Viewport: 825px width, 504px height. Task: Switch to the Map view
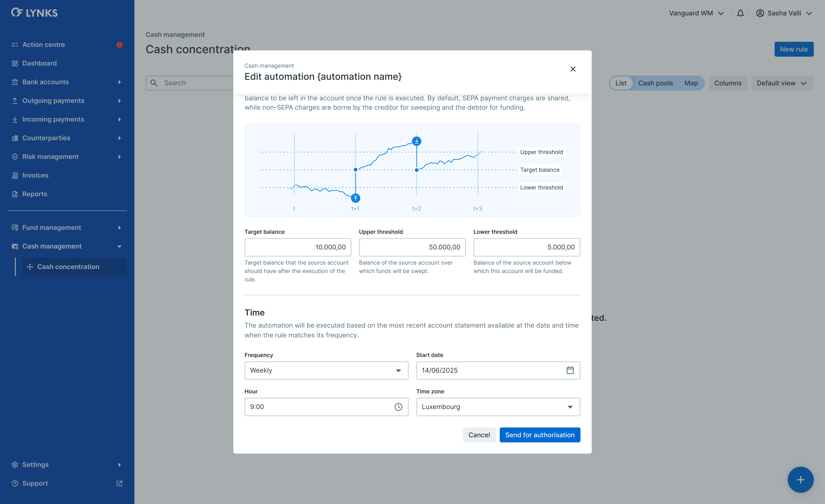691,83
